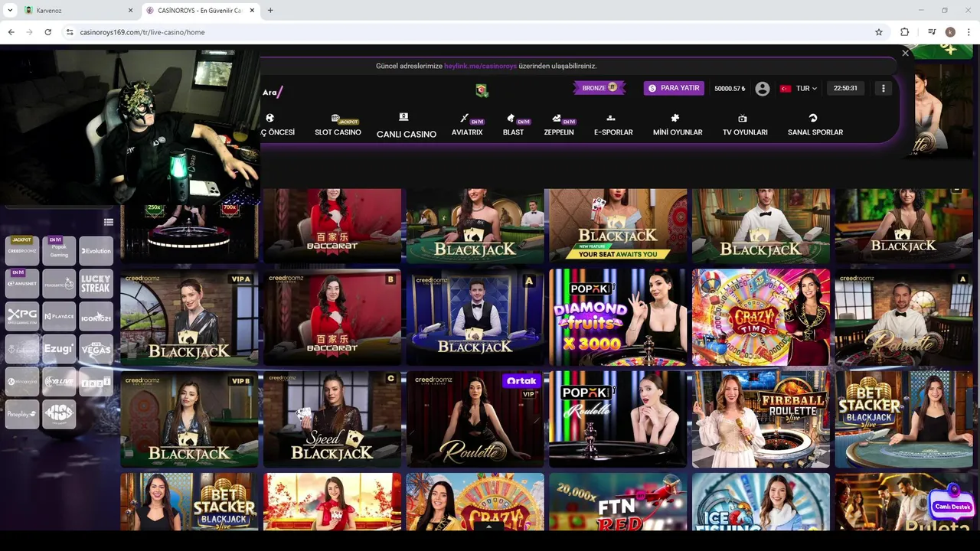980x551 pixels.
Task: Open the ZEPPELIN menu item
Action: 559,126
